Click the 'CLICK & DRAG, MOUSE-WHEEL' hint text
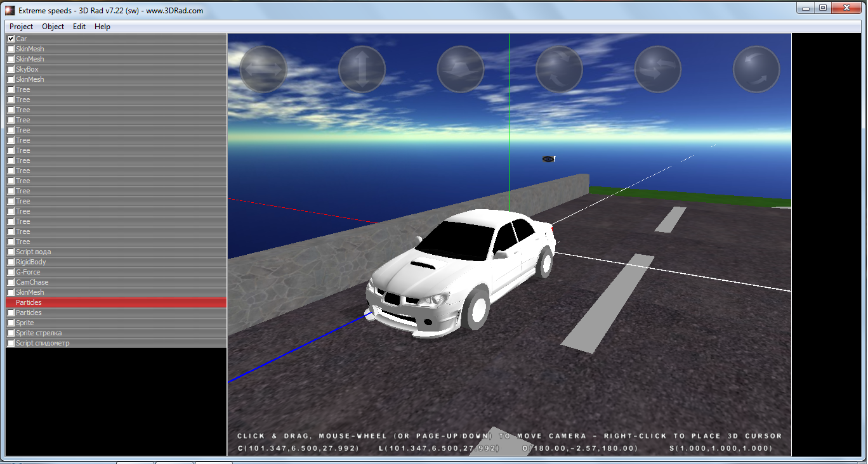This screenshot has width=868, height=464. click(510, 435)
